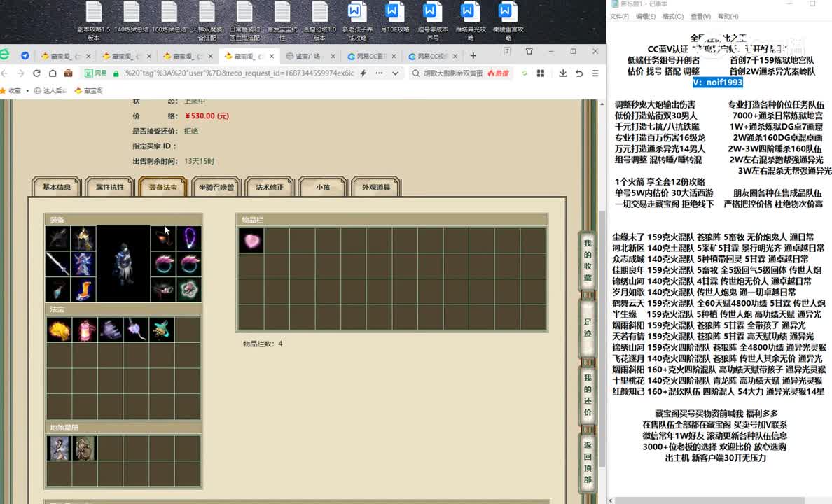This screenshot has width=832, height=504.
Task: Click the teal pendant equipment icon
Action: pos(58,289)
